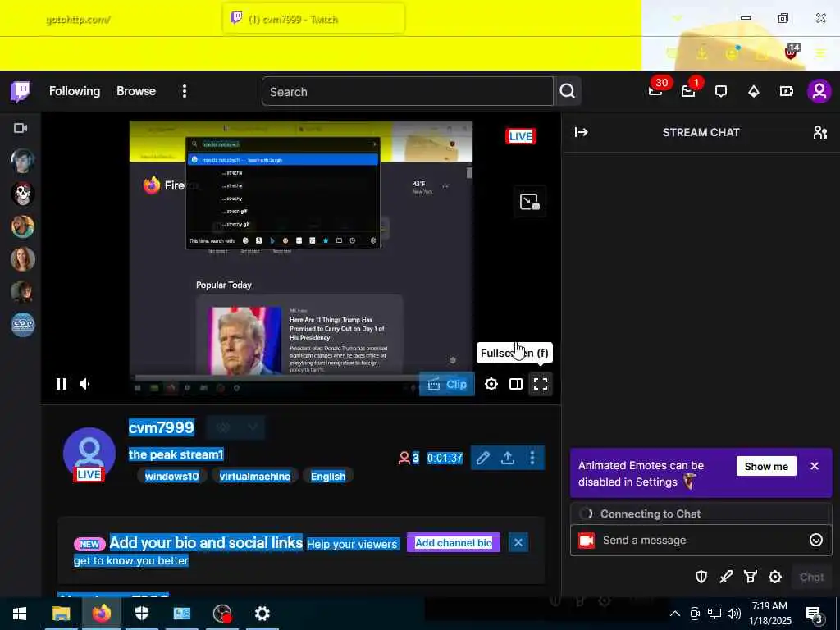840x630 pixels.
Task: Open File Explorer from the taskbar
Action: pyautogui.click(x=61, y=614)
